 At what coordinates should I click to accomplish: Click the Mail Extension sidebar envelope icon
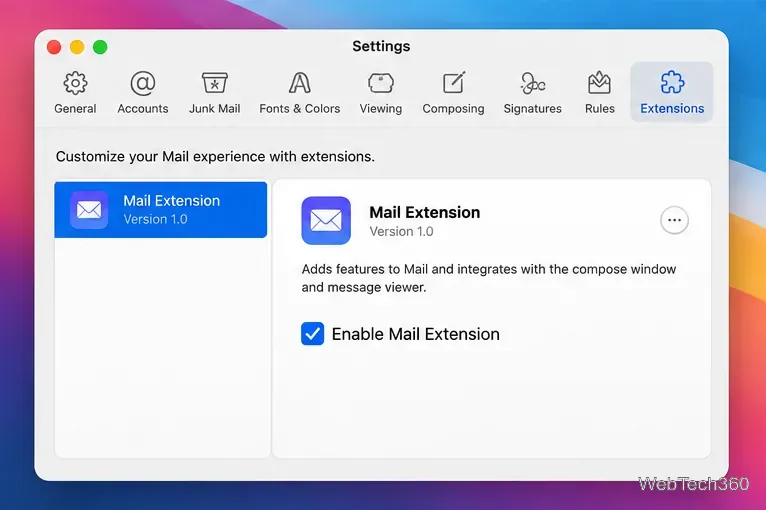[x=89, y=210]
